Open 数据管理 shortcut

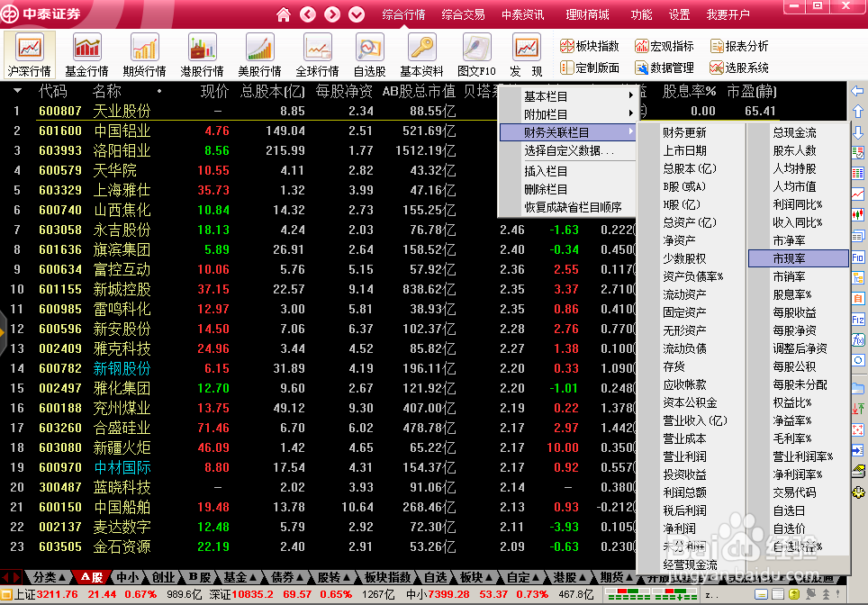click(x=664, y=68)
